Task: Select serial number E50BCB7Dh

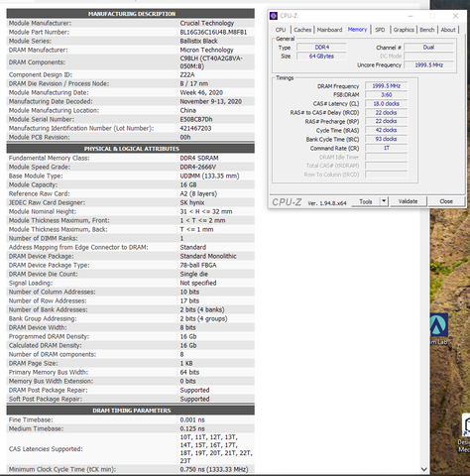Action: pyautogui.click(x=196, y=119)
